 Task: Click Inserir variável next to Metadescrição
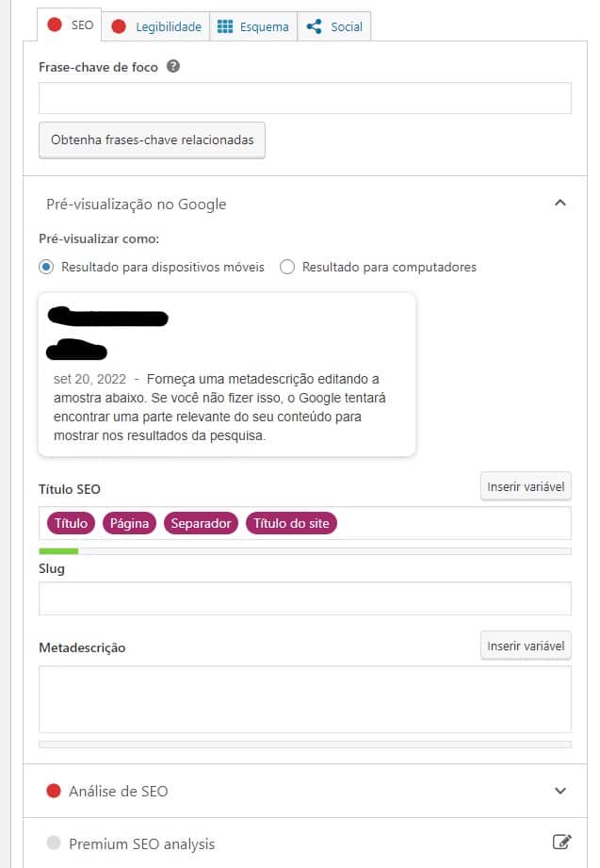[526, 646]
